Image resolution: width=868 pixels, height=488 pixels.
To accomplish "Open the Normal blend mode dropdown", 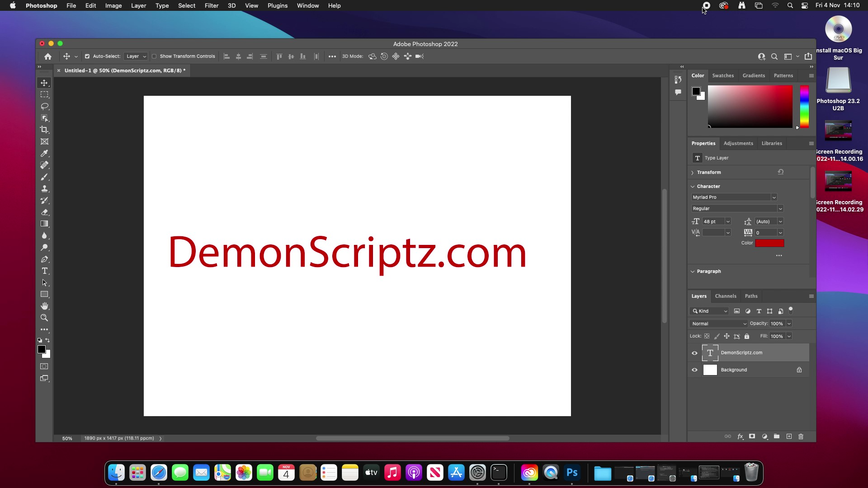I will click(719, 324).
